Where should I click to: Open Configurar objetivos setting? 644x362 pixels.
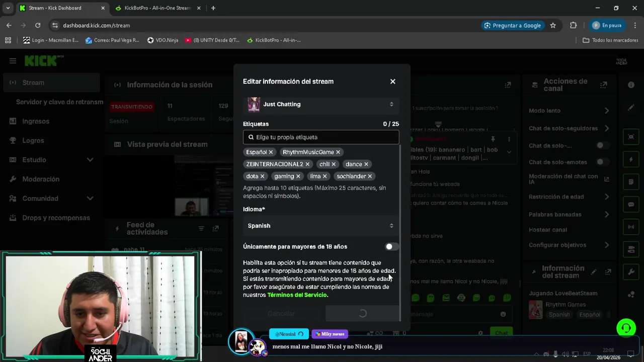coord(569,245)
